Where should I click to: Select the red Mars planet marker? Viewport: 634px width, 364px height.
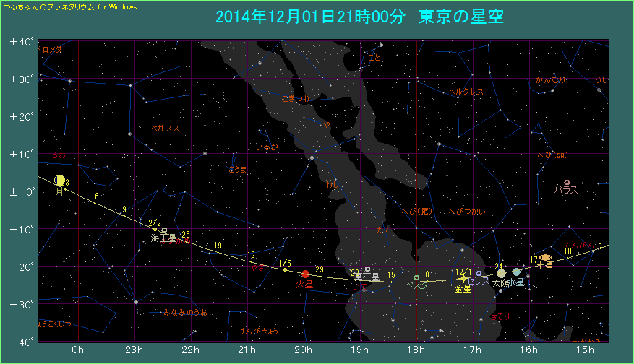point(305,274)
